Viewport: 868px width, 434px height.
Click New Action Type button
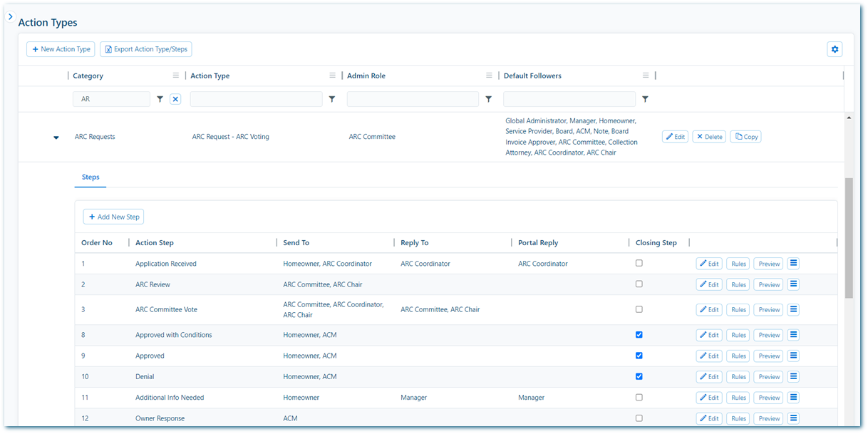click(x=61, y=49)
